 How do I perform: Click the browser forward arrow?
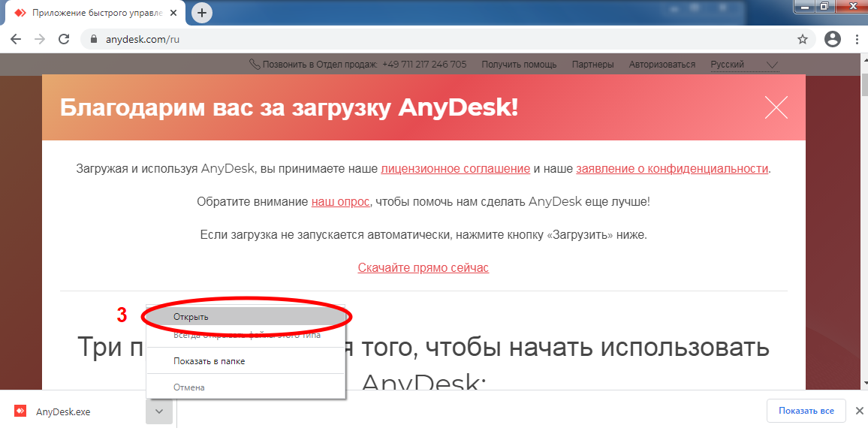pyautogui.click(x=39, y=39)
